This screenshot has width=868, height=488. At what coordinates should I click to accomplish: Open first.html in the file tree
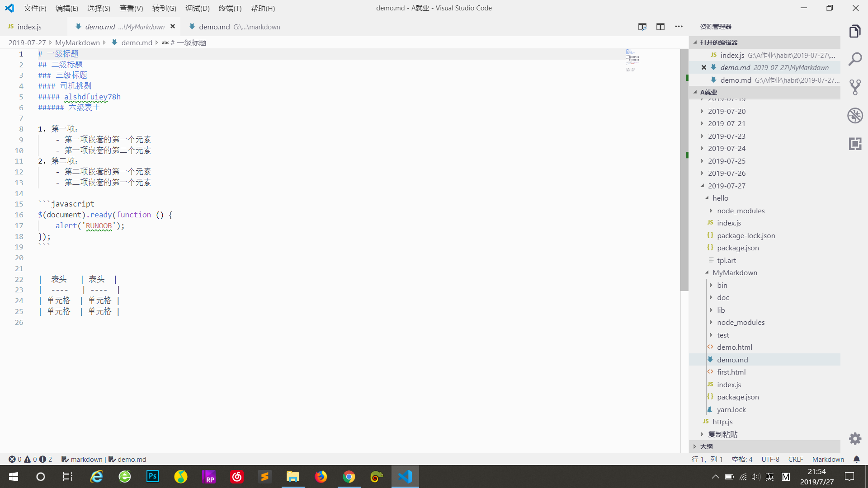pos(731,372)
